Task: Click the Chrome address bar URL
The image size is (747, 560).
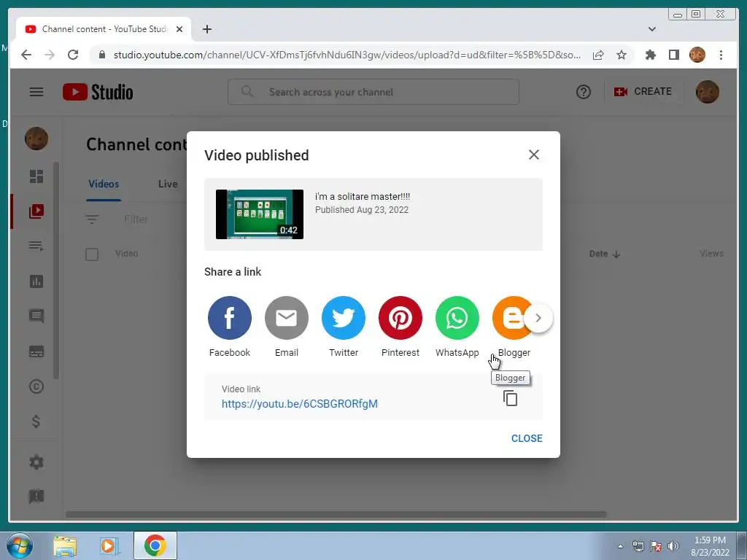Action: point(347,55)
